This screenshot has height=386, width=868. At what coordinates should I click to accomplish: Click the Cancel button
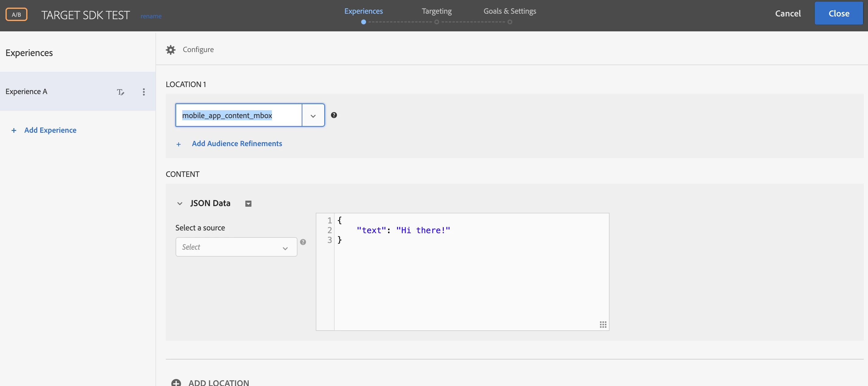pos(788,13)
